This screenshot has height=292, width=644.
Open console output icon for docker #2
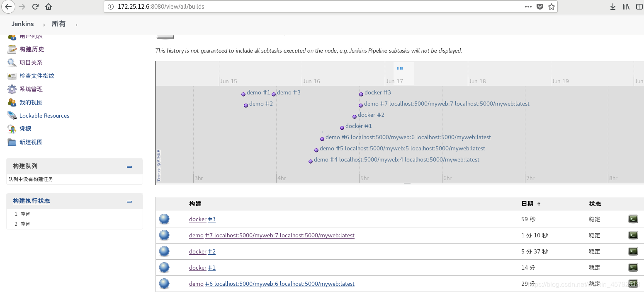[633, 251]
